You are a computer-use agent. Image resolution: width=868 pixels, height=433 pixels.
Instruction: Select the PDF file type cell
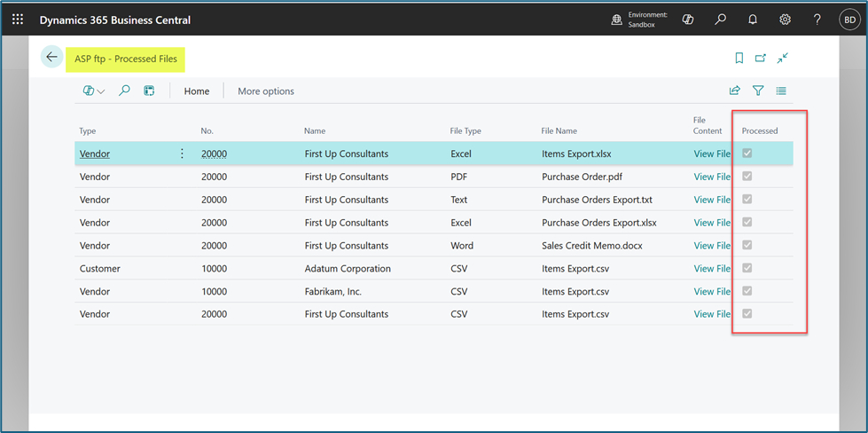tap(458, 177)
